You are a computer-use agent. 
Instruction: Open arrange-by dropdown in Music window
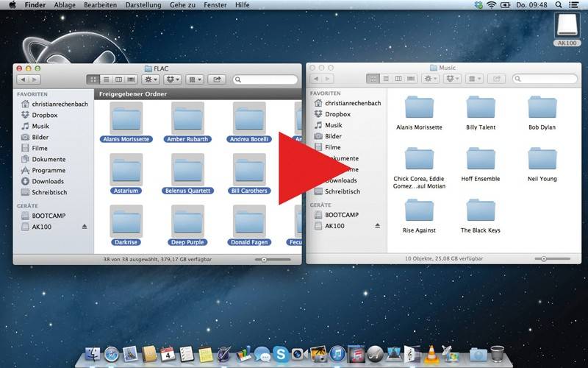click(475, 79)
